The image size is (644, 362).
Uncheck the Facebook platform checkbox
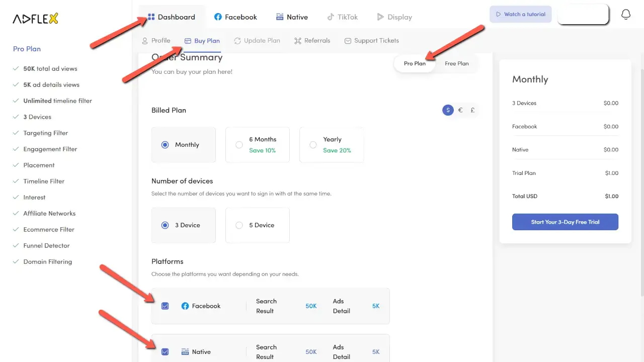tap(165, 306)
